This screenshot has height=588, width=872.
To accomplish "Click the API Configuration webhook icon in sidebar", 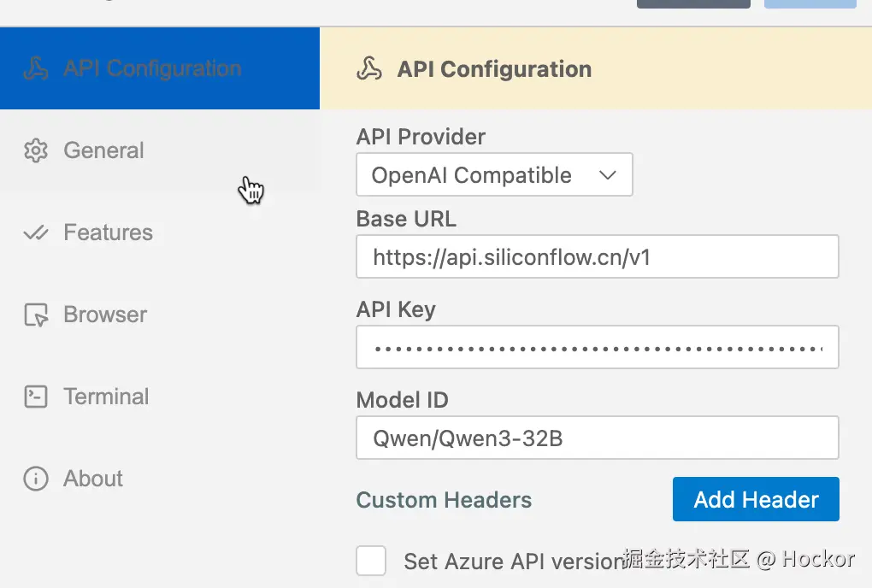I will coord(36,69).
